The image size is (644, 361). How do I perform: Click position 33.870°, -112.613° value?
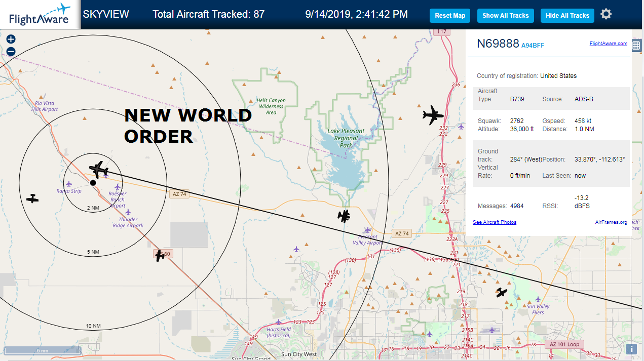click(600, 159)
